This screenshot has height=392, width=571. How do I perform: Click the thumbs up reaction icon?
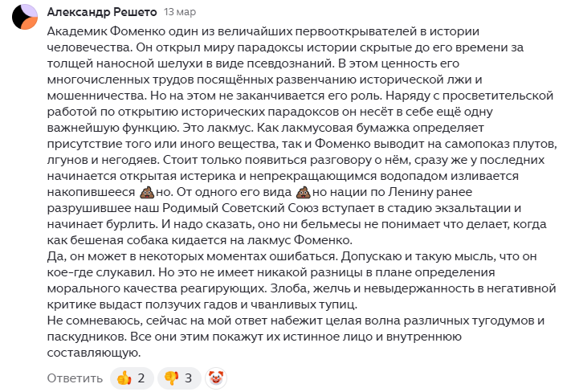(124, 378)
